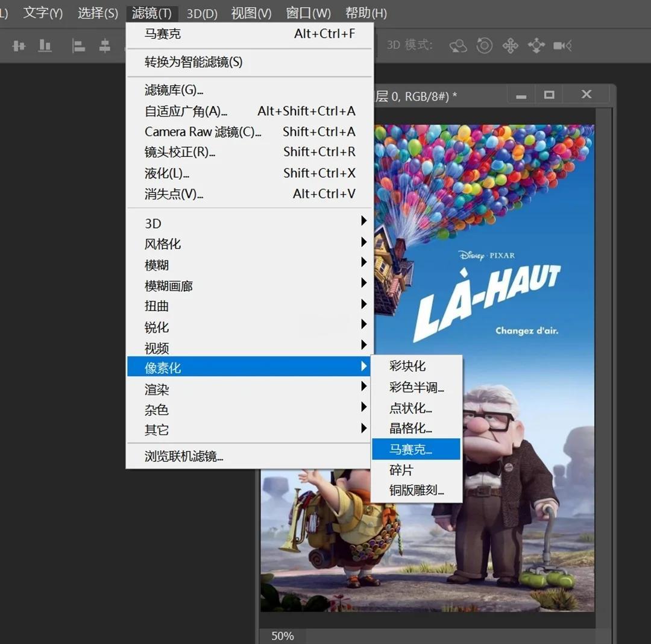
Task: Select the 3D pan (four-arrow) icon
Action: 511,46
